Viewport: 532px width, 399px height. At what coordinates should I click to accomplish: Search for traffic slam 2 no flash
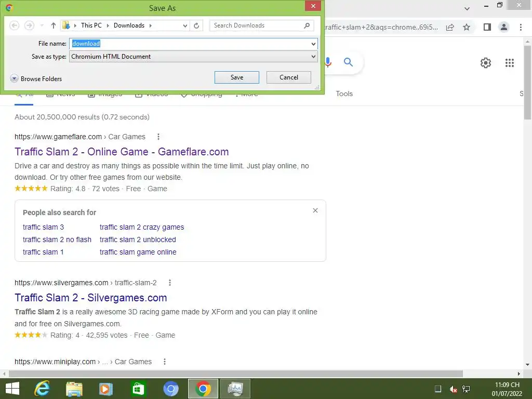pyautogui.click(x=57, y=240)
